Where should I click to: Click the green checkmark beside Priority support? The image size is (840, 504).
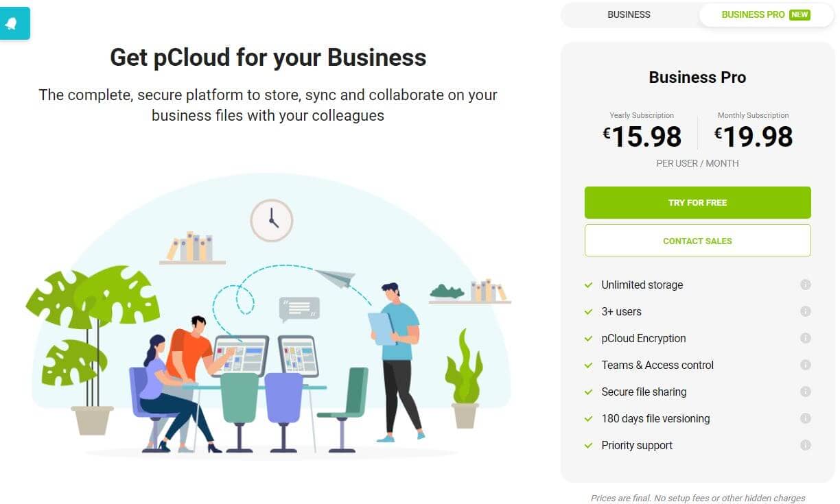pos(587,444)
